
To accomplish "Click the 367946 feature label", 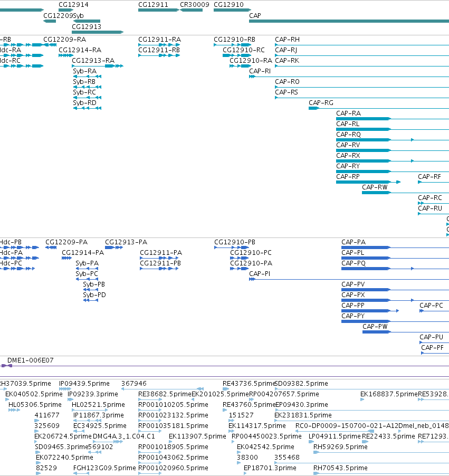I will tap(134, 384).
